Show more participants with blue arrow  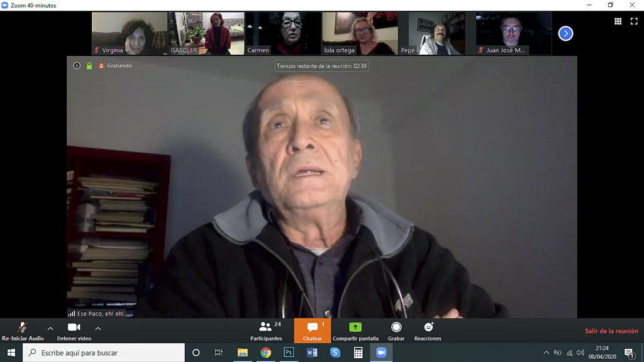565,33
